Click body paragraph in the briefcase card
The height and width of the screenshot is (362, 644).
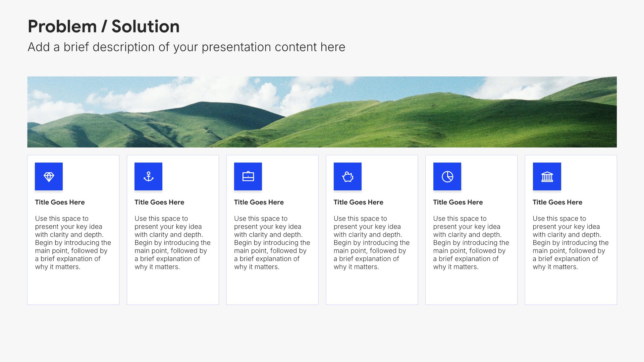(272, 243)
